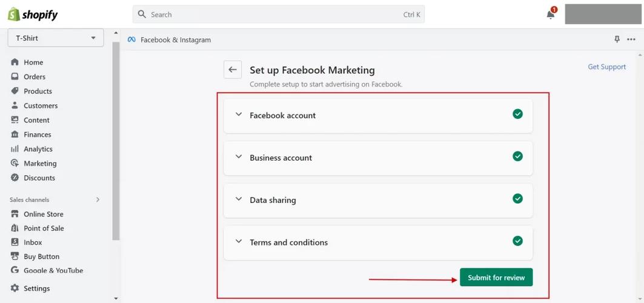Click the sidebar scrollbar thumb
The height and width of the screenshot is (303, 644).
click(x=116, y=141)
